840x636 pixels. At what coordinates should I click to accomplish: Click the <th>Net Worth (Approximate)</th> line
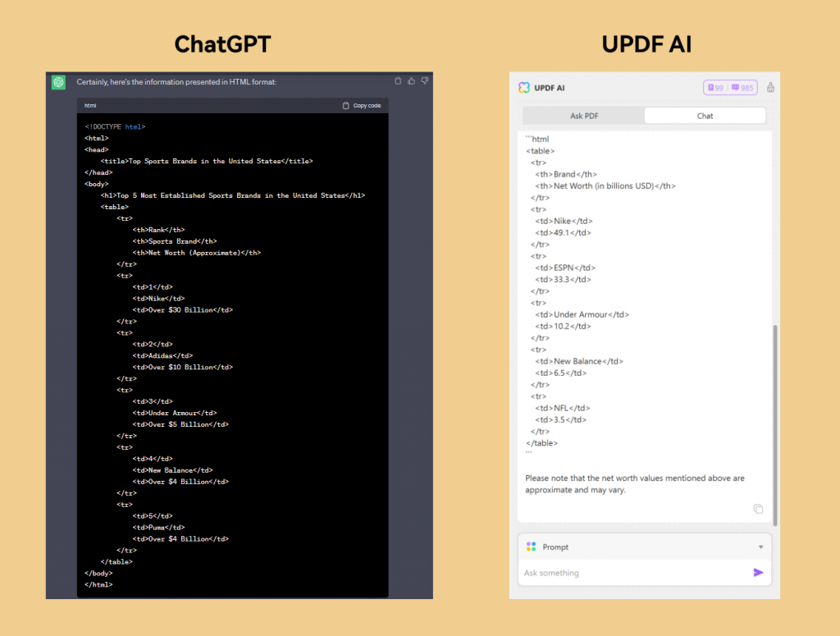pos(197,253)
